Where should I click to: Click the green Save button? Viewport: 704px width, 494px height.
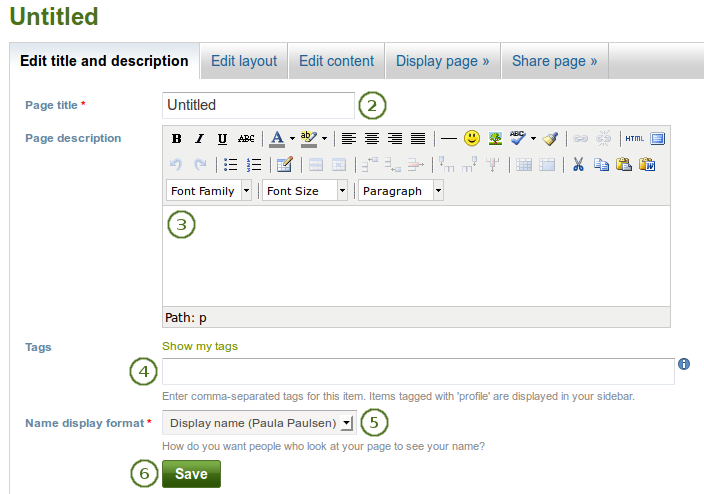pyautogui.click(x=191, y=473)
